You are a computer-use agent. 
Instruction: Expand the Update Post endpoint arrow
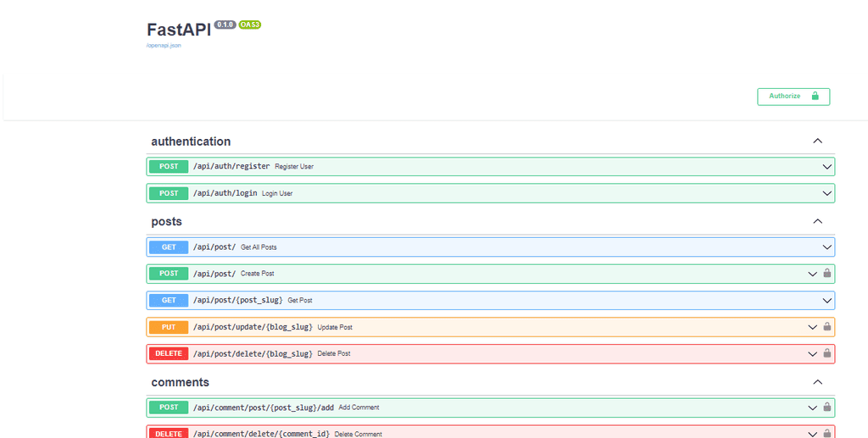[x=812, y=327]
